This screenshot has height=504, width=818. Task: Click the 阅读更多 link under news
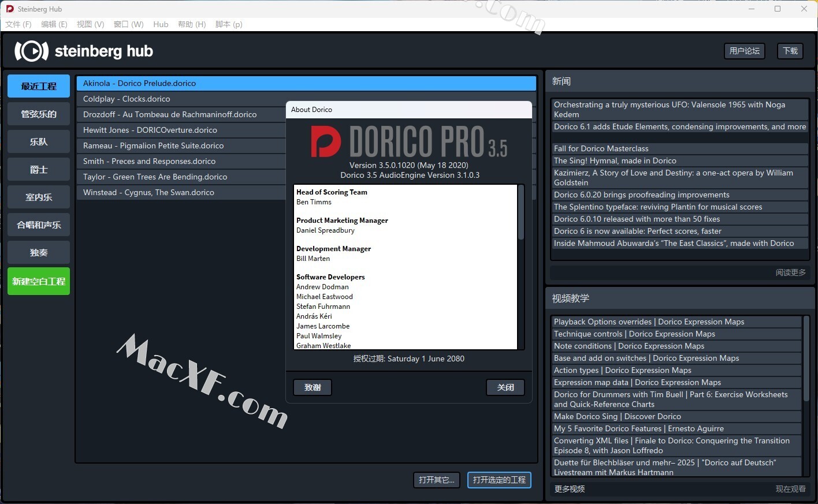tap(790, 272)
